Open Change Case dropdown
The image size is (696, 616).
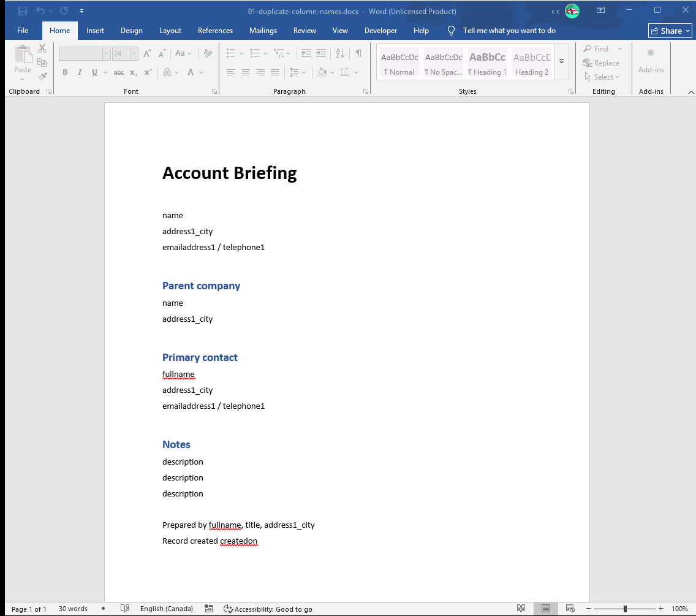183,54
